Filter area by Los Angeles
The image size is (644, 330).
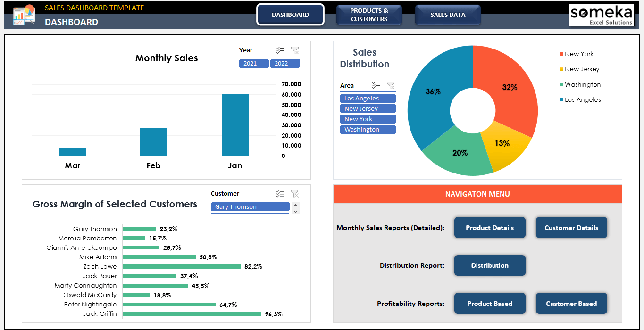click(368, 98)
